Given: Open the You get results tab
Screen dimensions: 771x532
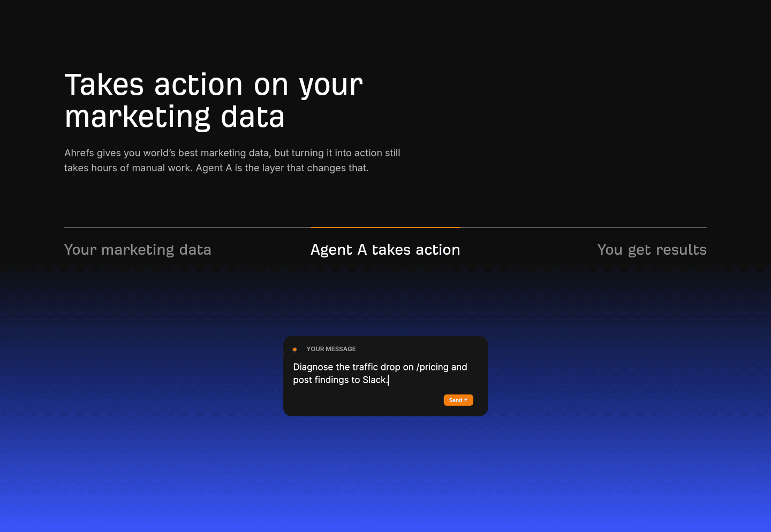Looking at the screenshot, I should coord(652,249).
